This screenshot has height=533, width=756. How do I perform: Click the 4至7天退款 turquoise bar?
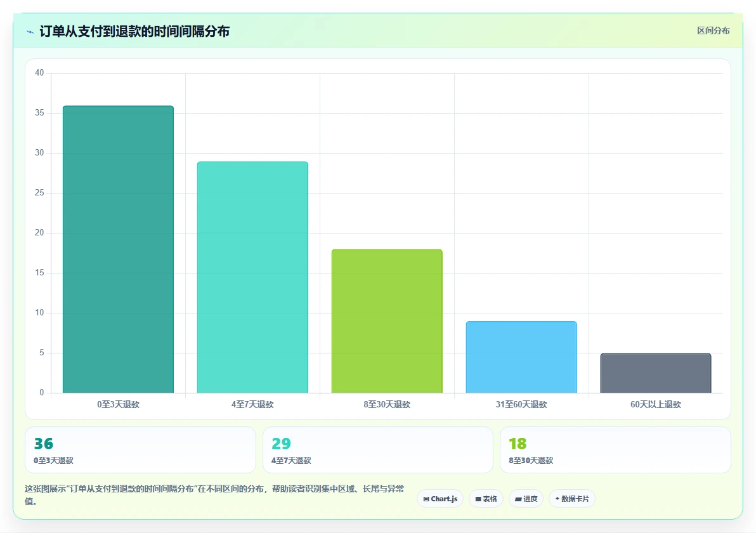tap(252, 277)
